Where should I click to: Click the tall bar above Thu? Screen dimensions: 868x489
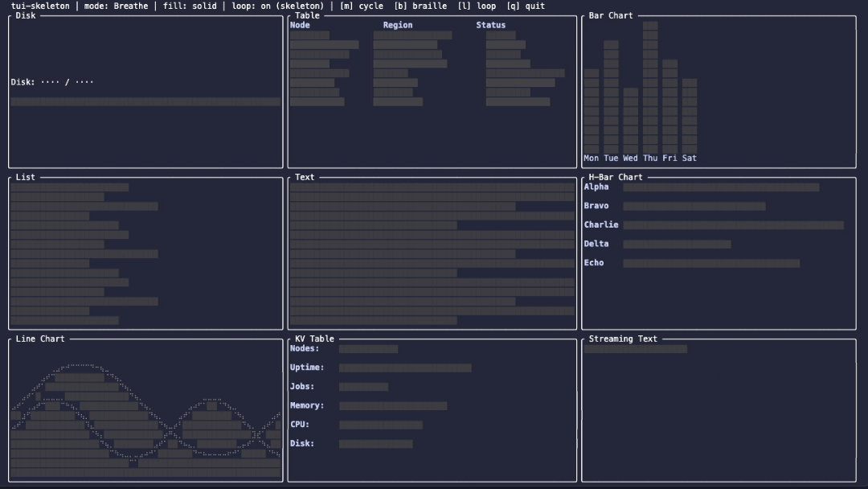[650, 88]
